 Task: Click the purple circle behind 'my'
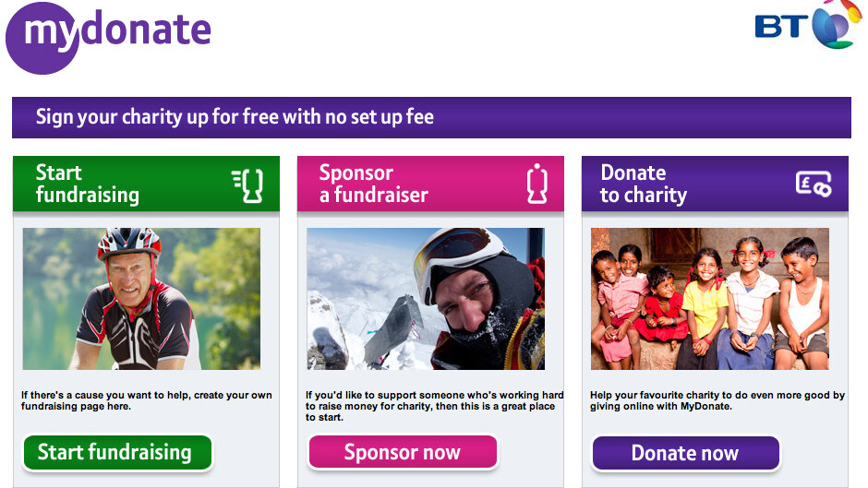[x=42, y=38]
